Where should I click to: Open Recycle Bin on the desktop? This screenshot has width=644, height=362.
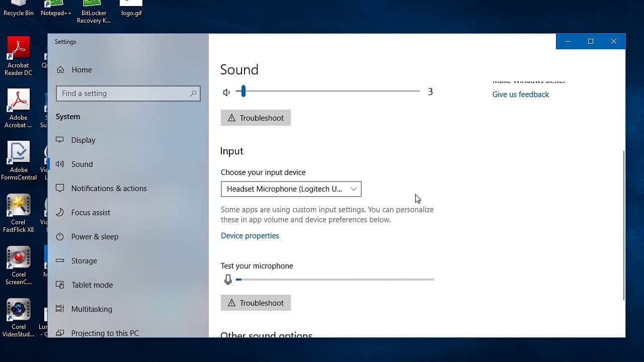[x=19, y=9]
